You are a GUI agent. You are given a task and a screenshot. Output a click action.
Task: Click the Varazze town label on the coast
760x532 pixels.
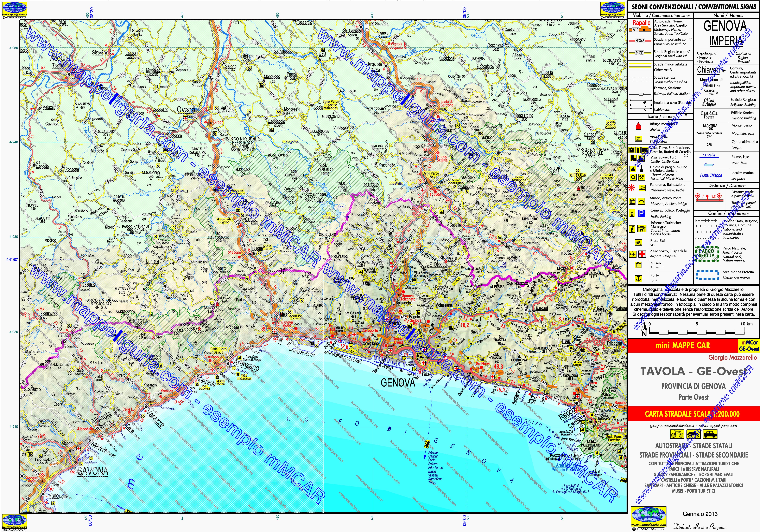(x=156, y=418)
